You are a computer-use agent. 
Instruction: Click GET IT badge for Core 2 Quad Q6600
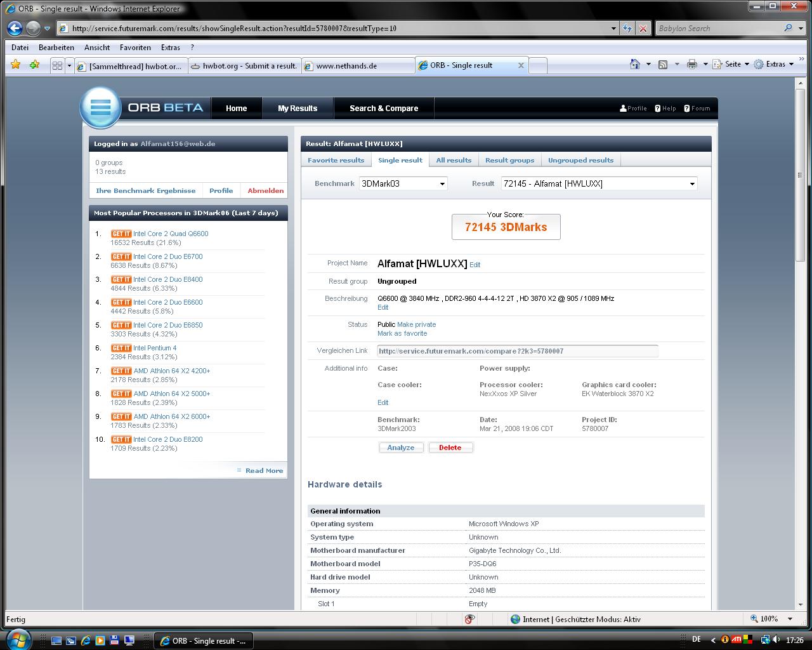[121, 234]
